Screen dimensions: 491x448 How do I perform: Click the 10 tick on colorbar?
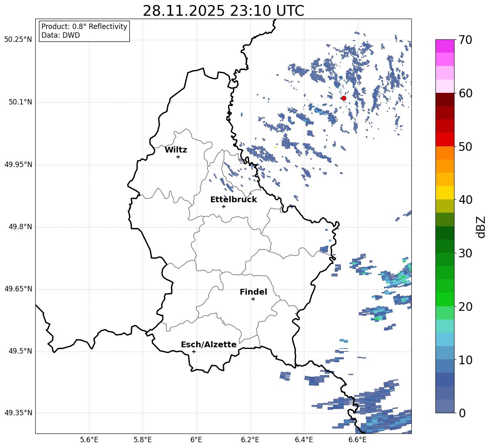[466, 360]
